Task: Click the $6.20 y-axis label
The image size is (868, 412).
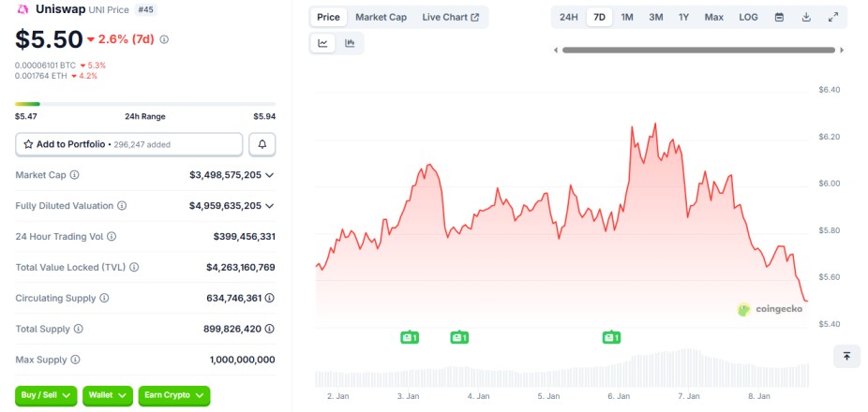Action: [x=830, y=137]
